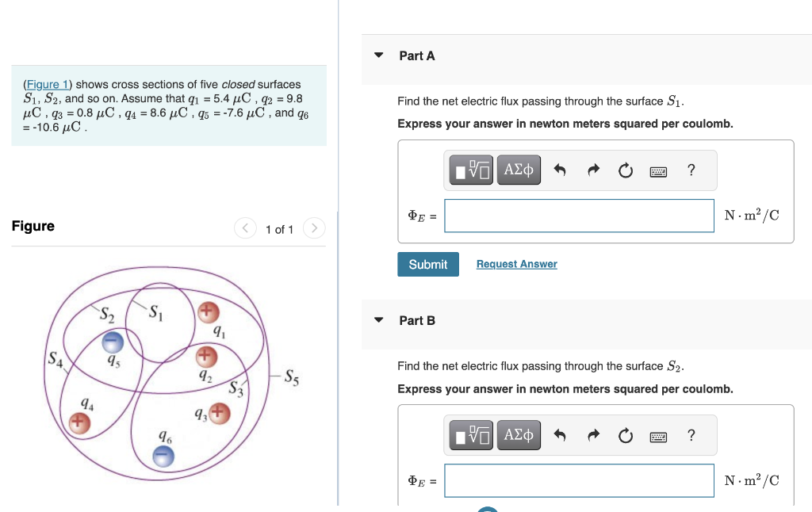Reset the Part A answer field
812x512 pixels.
click(x=626, y=170)
